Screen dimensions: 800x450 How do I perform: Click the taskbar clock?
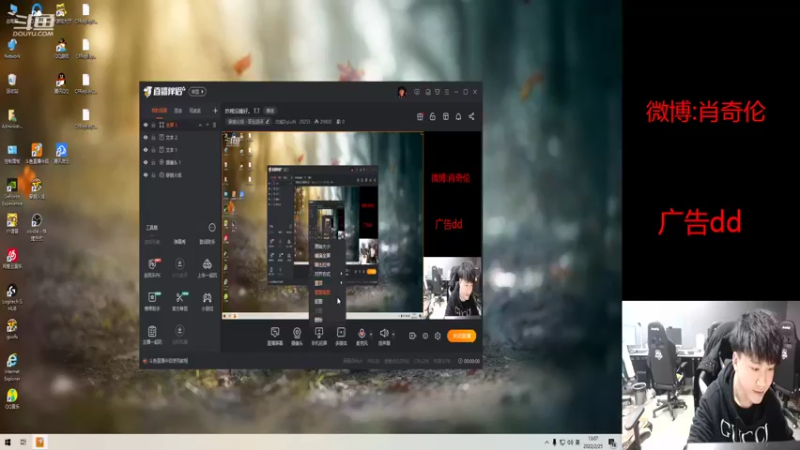point(593,442)
